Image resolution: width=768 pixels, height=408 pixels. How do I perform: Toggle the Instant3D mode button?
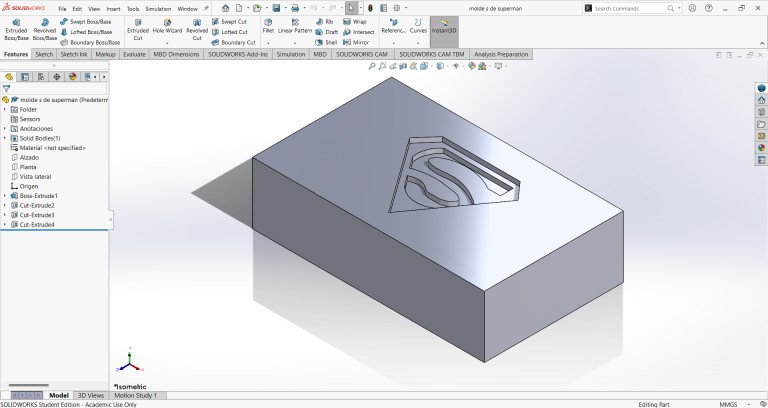coord(444,30)
